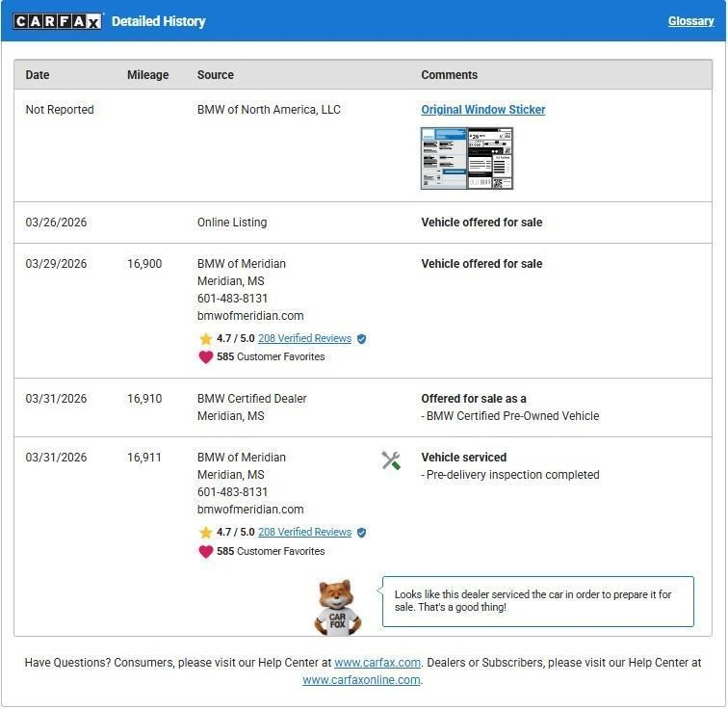Click the Comments column header
This screenshot has height=709, width=728.
click(449, 75)
